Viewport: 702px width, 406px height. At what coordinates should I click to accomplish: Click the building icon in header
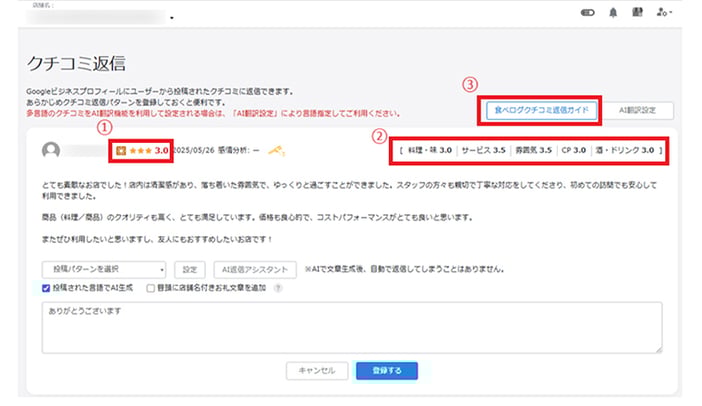pos(637,13)
